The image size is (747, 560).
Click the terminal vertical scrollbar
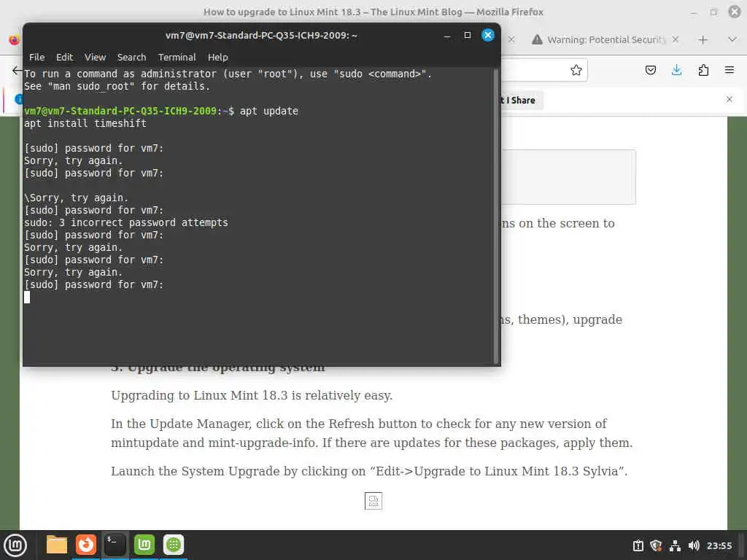pos(496,216)
